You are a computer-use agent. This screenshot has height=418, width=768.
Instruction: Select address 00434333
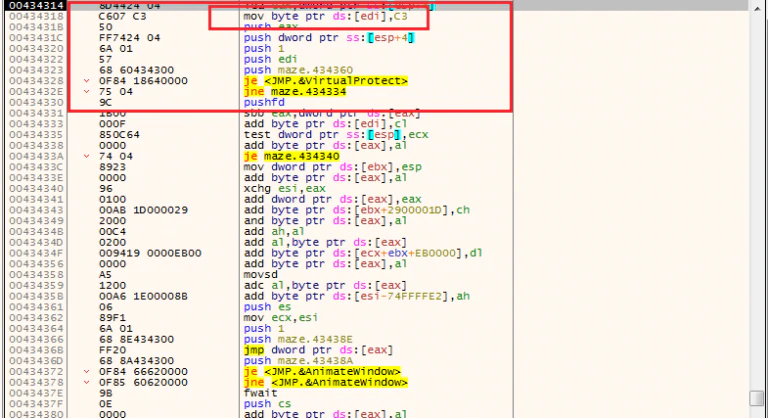point(36,124)
